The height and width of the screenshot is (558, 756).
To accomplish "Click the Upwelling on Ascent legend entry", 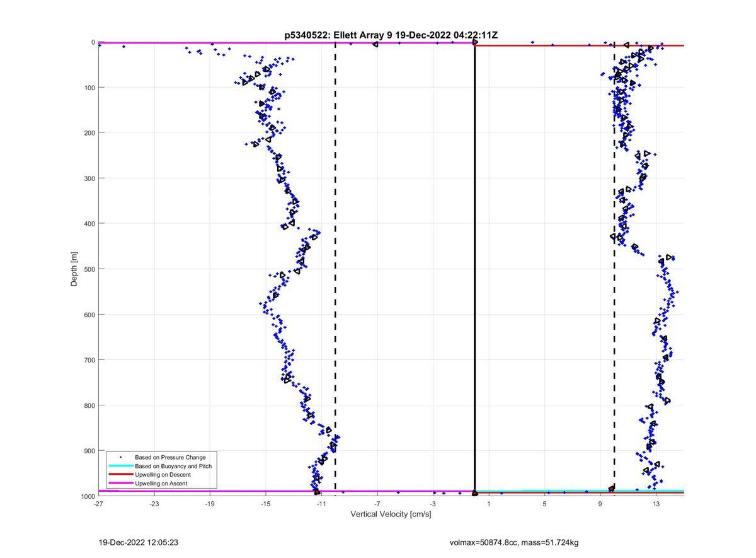I will (161, 484).
